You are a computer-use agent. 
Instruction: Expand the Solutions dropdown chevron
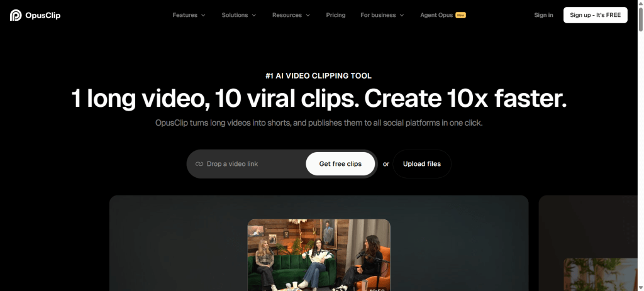(254, 15)
